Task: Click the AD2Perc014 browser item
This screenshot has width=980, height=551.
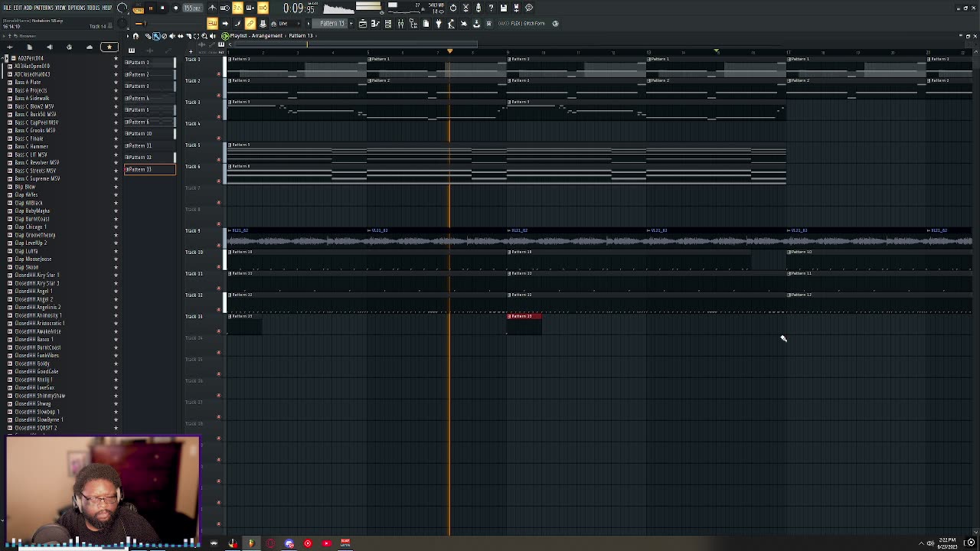Action: click(31, 58)
